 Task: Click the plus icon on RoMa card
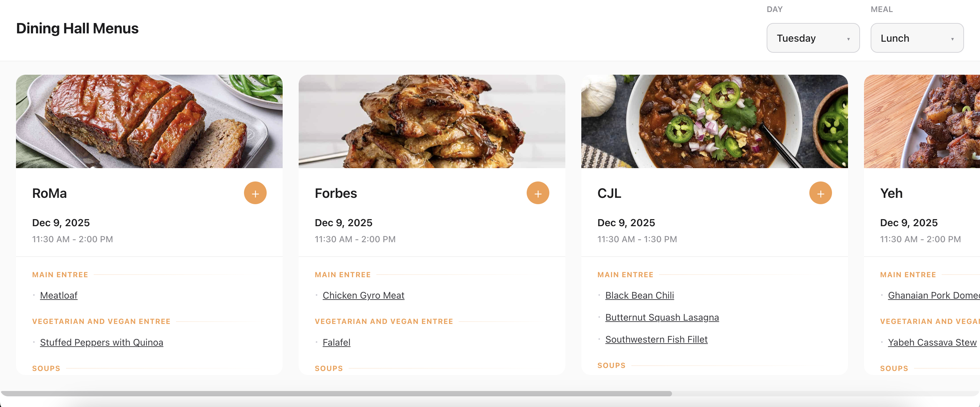(x=255, y=193)
